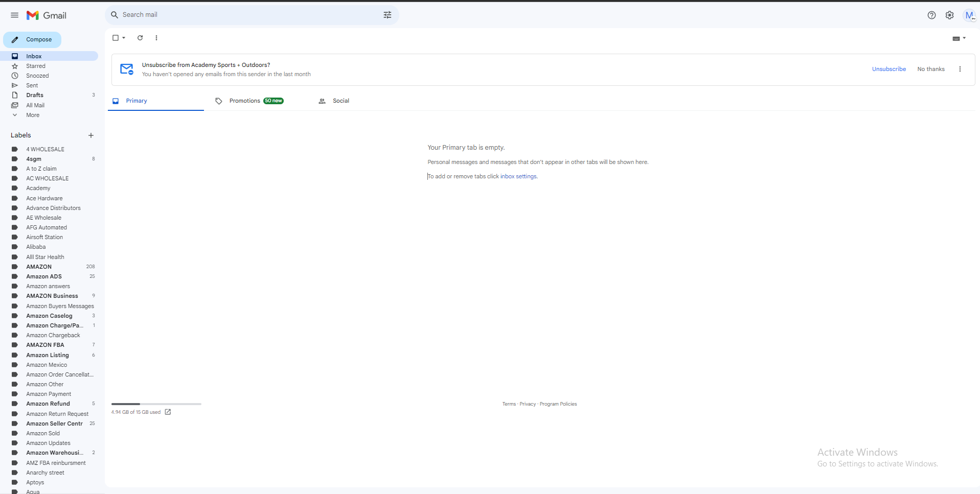Open unsubscribe suggestion more options
The image size is (980, 494).
[960, 69]
